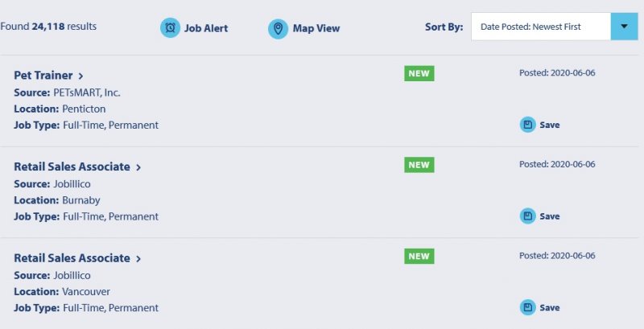This screenshot has height=329, width=644.
Task: Click the chevron beside Vancouver Retail Sales Associate
Action: [x=138, y=259]
